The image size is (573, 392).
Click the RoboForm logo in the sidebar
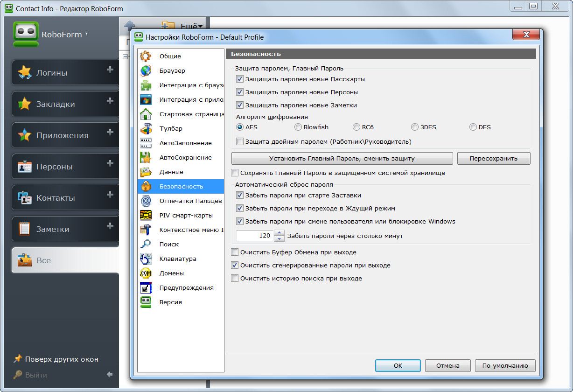coord(26,34)
